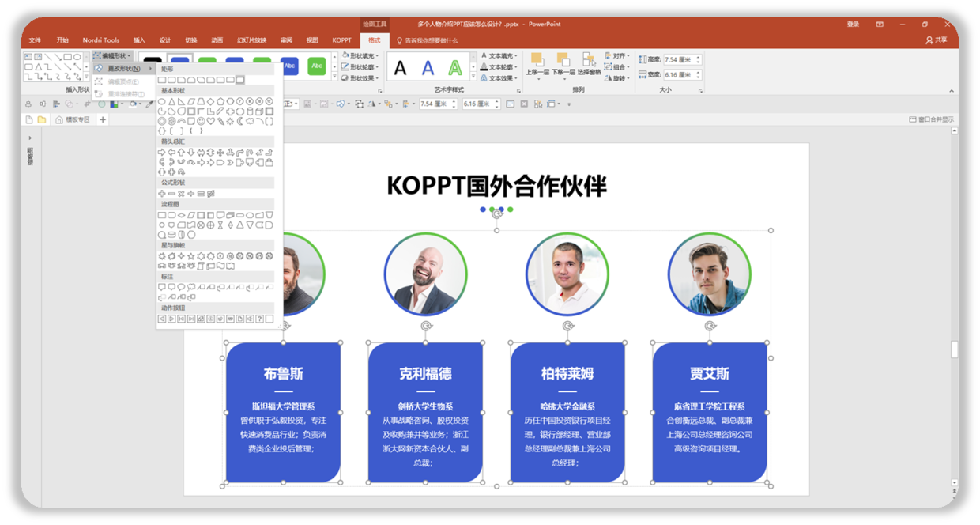
Task: Switch to the 设计 design tab
Action: coord(165,40)
